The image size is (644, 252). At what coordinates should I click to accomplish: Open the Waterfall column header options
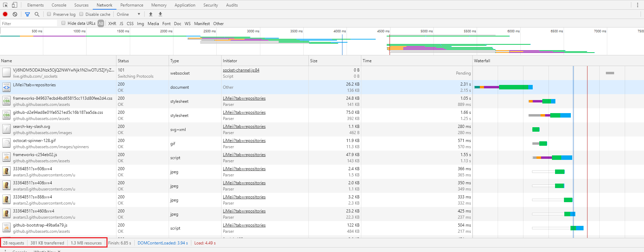tap(558, 61)
